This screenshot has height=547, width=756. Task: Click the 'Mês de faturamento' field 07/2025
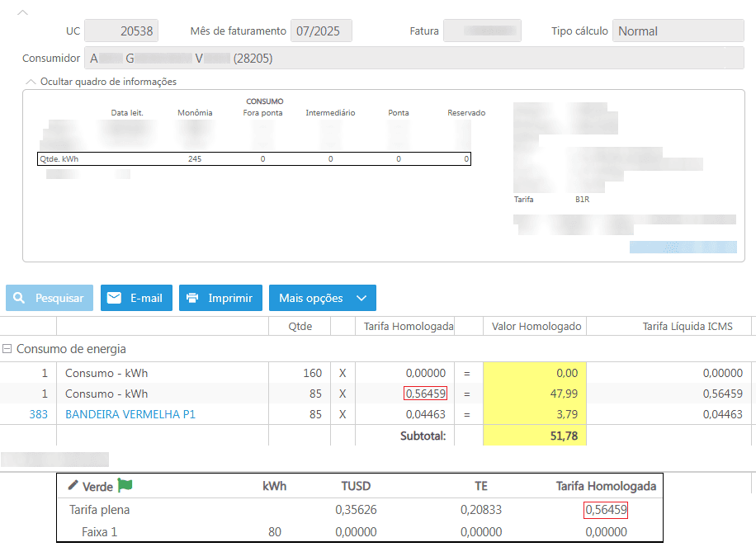tap(321, 31)
